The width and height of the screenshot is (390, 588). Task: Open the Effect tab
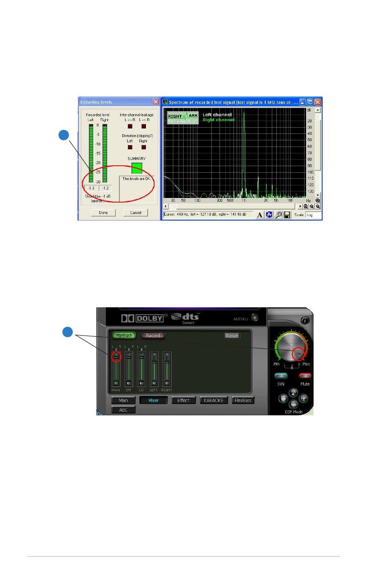click(184, 401)
